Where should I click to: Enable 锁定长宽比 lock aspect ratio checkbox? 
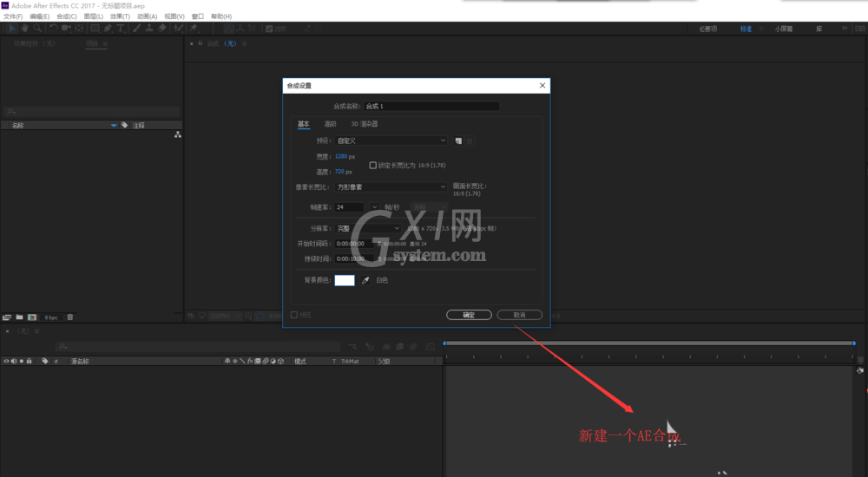click(x=373, y=165)
